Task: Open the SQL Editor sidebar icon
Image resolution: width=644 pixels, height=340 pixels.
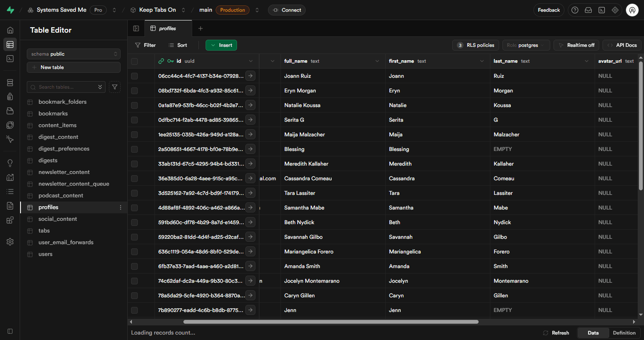Action: tap(10, 59)
